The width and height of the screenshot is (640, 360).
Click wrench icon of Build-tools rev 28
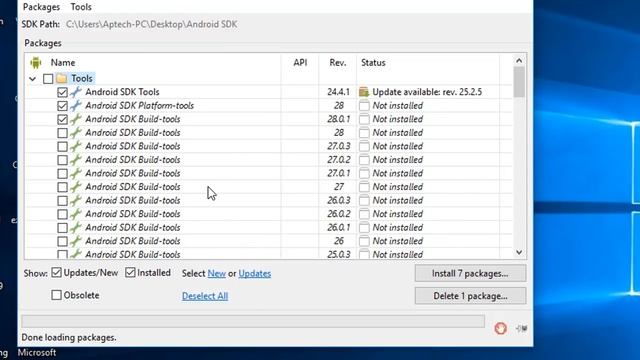(76, 133)
